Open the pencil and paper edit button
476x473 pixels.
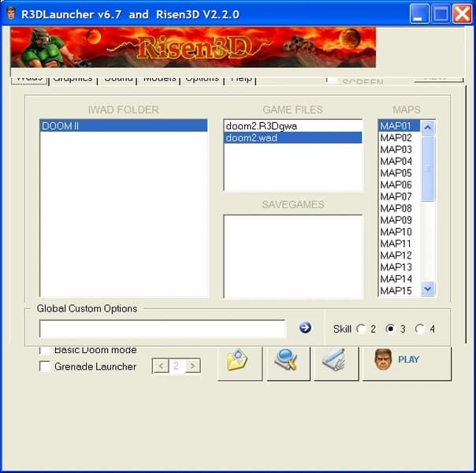tap(336, 363)
